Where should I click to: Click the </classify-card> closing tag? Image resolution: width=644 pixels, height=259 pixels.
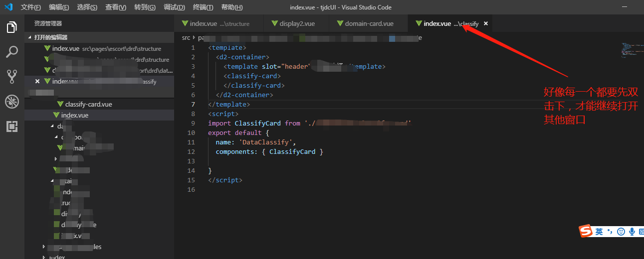[x=254, y=86]
